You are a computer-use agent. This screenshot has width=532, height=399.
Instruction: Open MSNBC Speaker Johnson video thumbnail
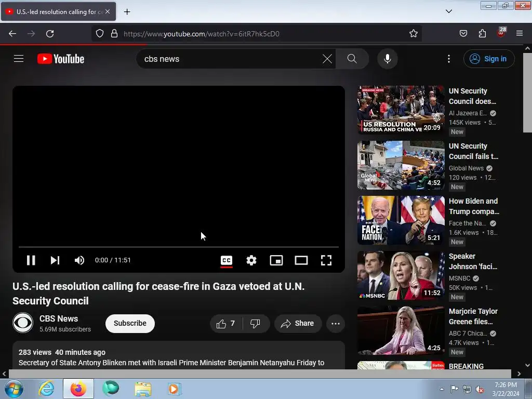[401, 275]
